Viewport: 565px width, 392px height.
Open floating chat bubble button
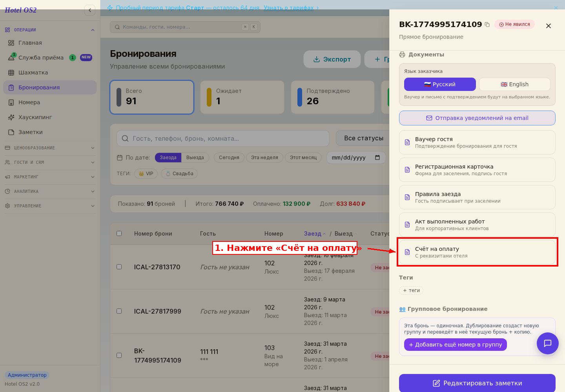tap(547, 343)
